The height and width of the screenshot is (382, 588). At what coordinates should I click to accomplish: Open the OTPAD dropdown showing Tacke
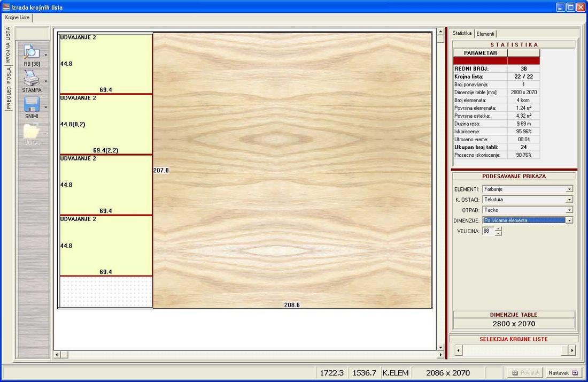point(570,210)
